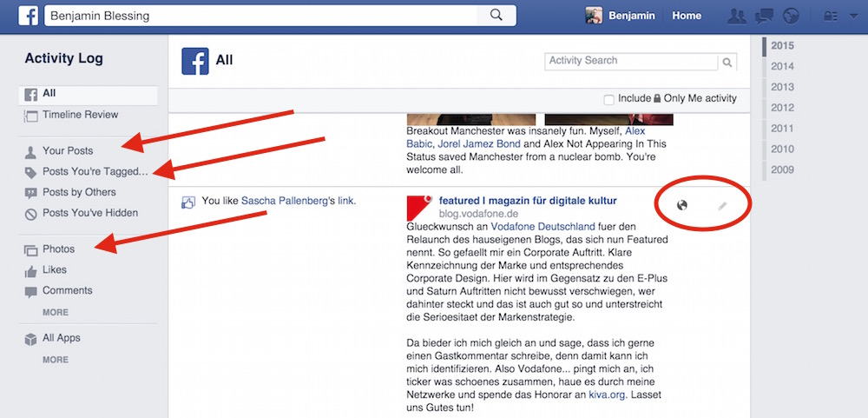Screen dimensions: 868x418
Task: Click the right Breakout Manchester photo thumbnail
Action: tap(609, 119)
